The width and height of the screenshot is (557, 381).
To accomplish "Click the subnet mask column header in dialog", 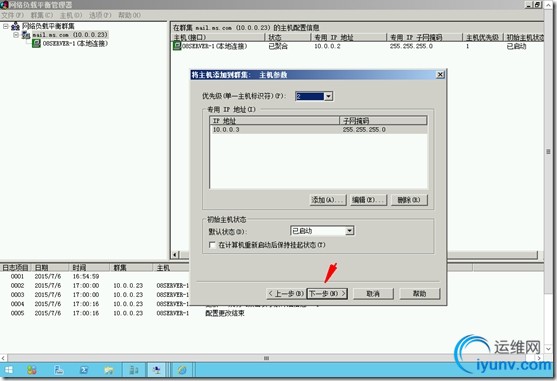I will (383, 121).
